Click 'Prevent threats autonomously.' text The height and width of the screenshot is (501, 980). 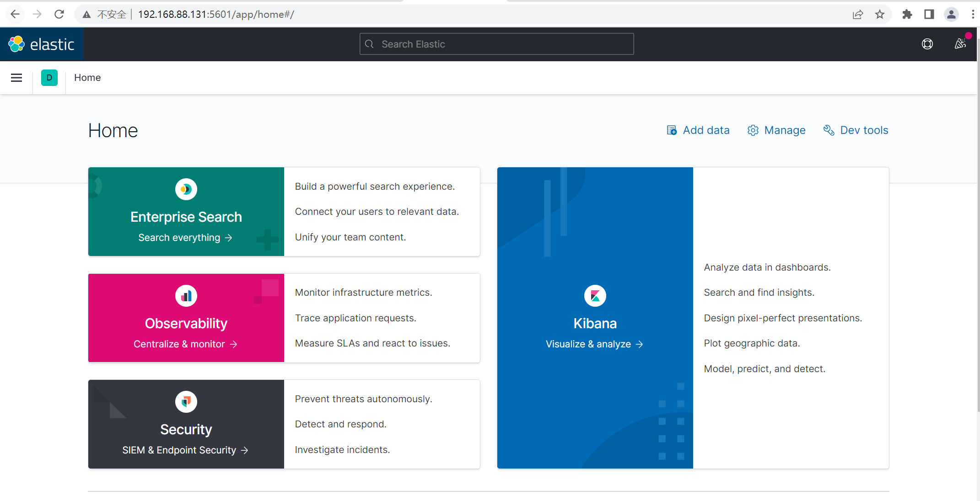364,399
